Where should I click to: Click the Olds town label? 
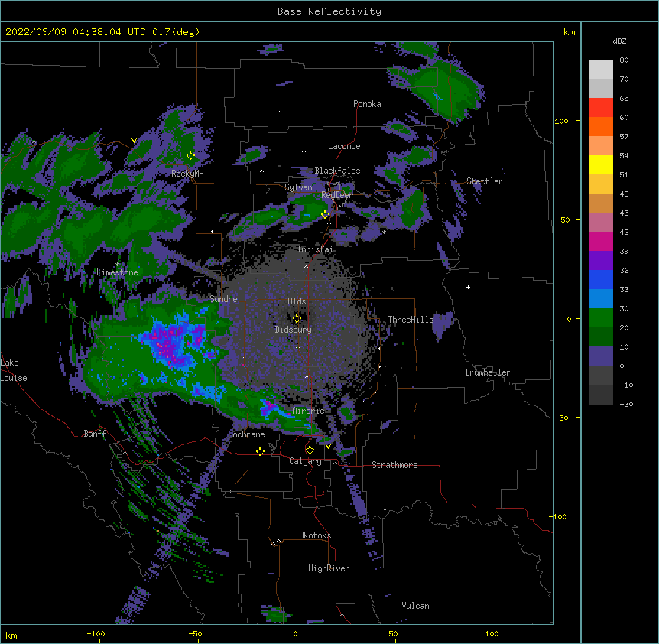[x=297, y=301]
